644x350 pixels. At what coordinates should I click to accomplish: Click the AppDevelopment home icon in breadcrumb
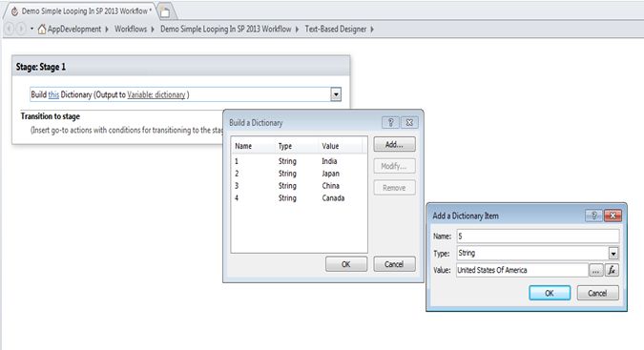tap(41, 30)
